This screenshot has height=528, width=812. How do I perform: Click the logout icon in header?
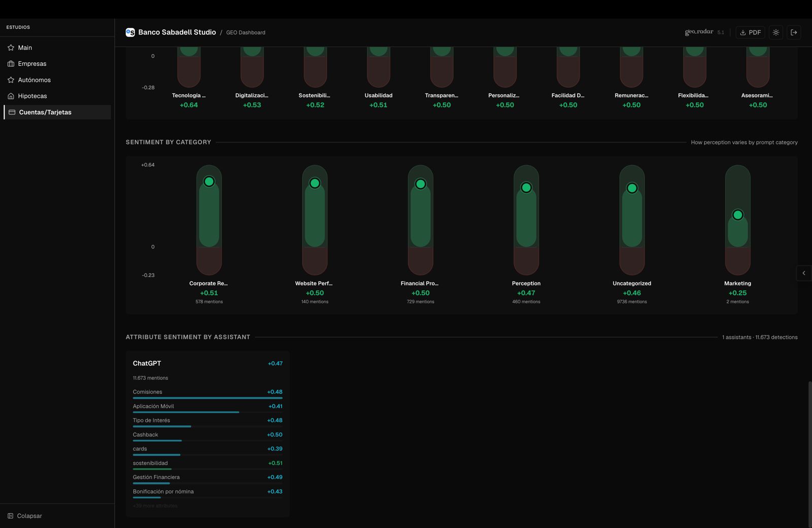coord(794,32)
